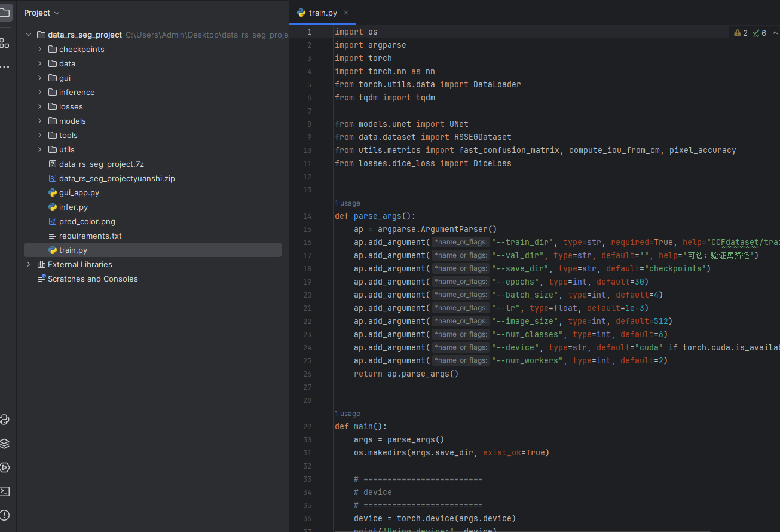
Task: Click the "--num_classes" argument string
Action: coord(527,335)
